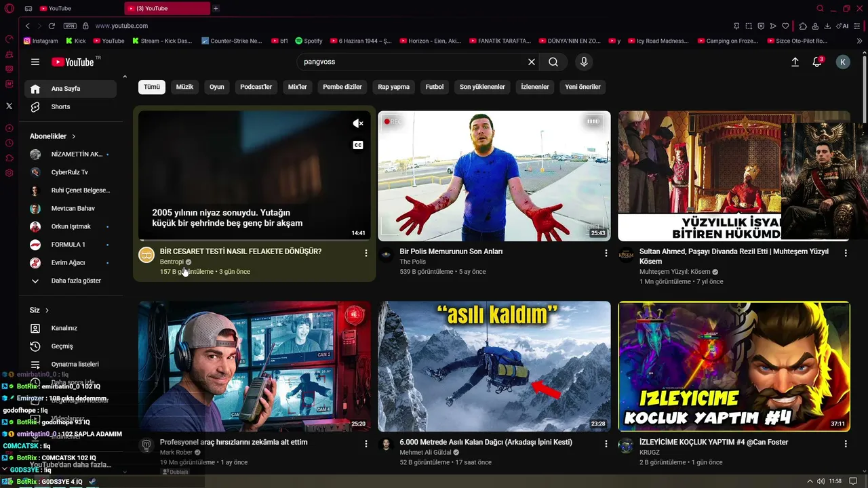Select the Son yüklenenler filter chip
This screenshot has height=488, width=868.
tap(482, 87)
